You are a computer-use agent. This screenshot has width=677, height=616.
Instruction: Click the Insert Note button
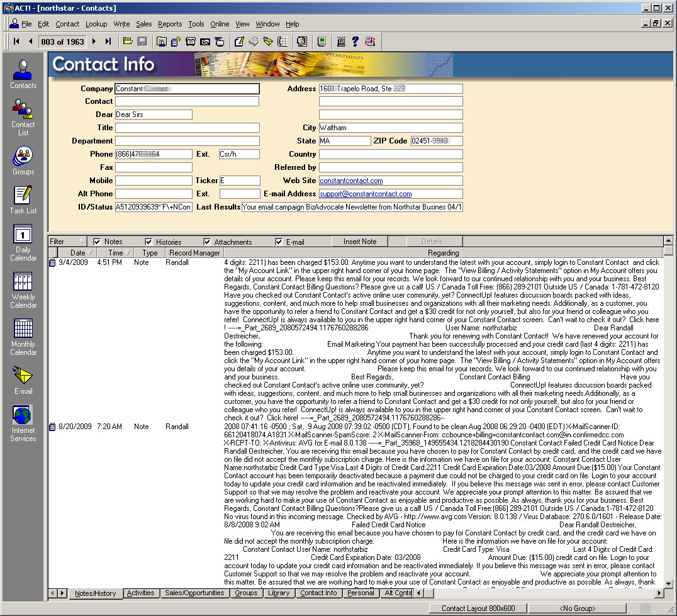click(360, 242)
